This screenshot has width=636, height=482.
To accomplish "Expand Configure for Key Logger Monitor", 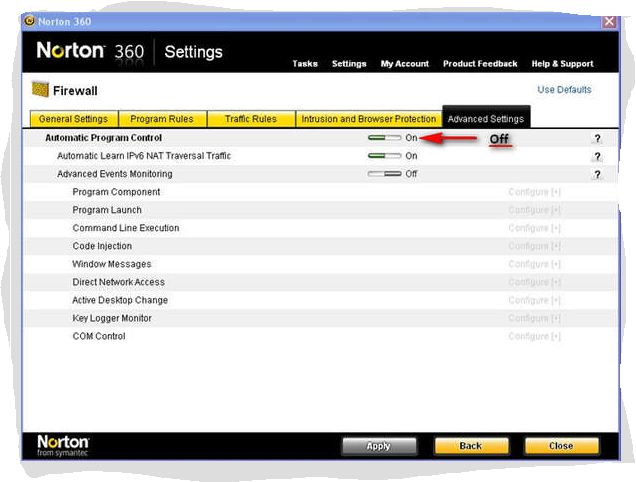I will (534, 318).
